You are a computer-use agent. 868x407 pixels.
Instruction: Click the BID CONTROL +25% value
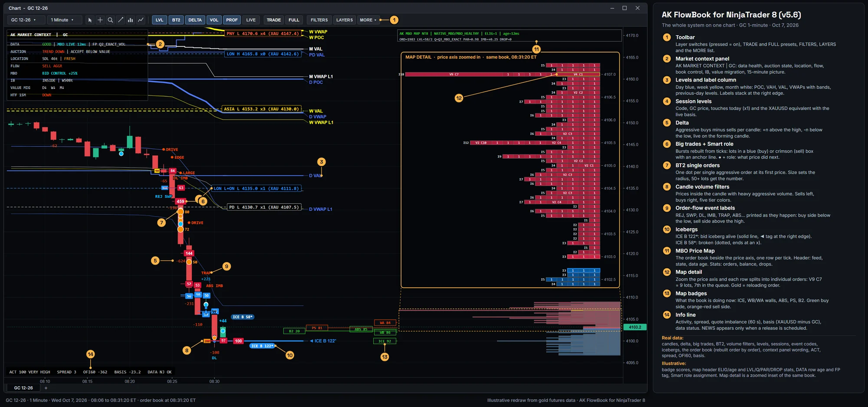click(x=60, y=73)
